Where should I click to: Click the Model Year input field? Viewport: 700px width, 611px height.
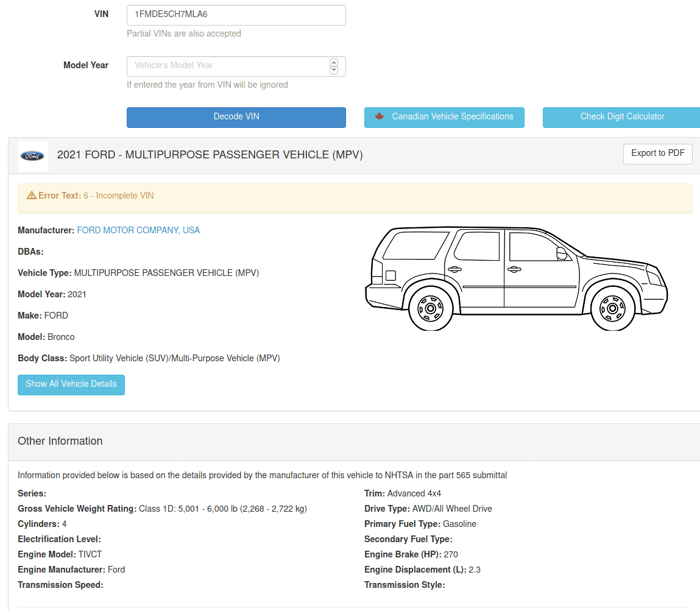[236, 66]
